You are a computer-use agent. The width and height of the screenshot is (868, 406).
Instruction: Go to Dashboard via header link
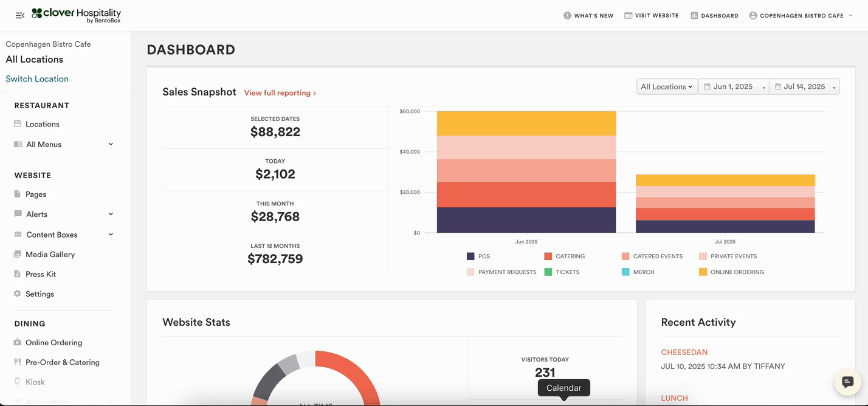[x=714, y=15]
